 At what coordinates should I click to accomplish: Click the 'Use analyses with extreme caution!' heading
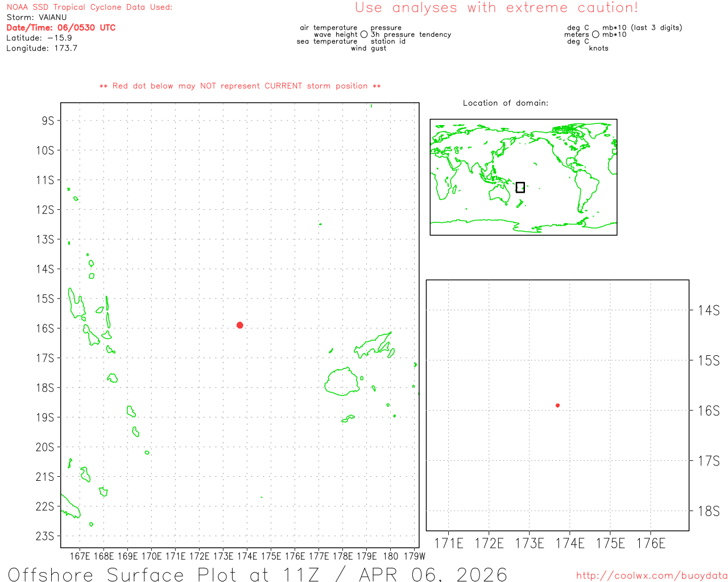496,8
